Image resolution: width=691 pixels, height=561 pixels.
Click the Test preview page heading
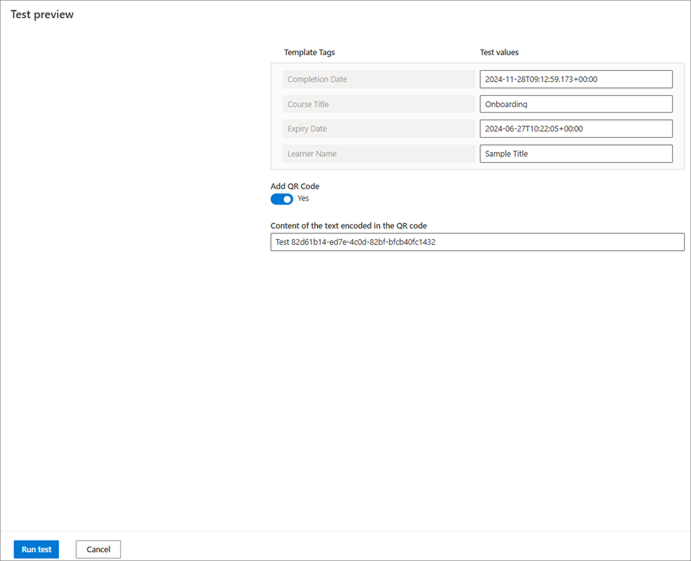pyautogui.click(x=42, y=15)
